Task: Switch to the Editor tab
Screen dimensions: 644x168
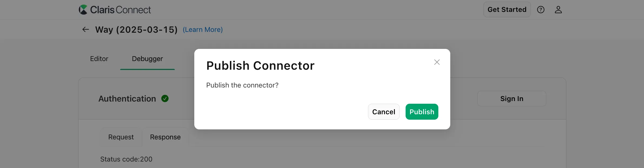Action: coord(99,59)
